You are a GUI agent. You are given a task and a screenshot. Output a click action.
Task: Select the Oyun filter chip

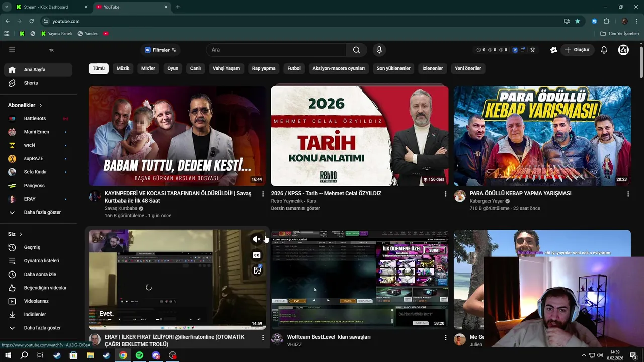click(x=173, y=68)
